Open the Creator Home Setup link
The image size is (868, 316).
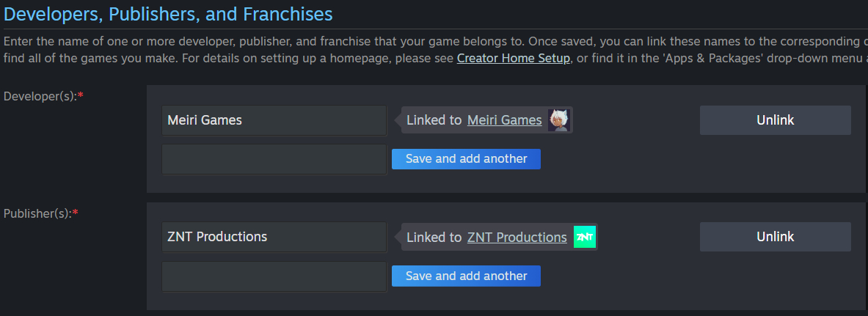pos(514,58)
